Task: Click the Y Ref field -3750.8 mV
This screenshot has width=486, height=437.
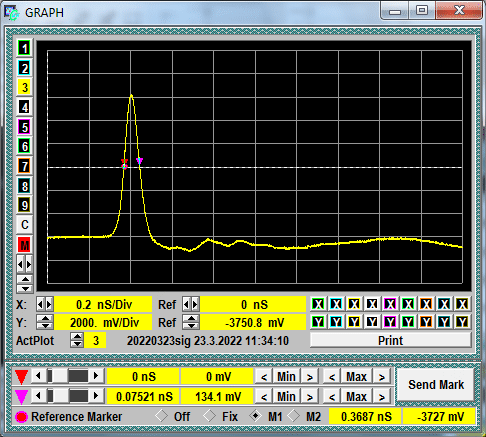Action: pos(253,322)
